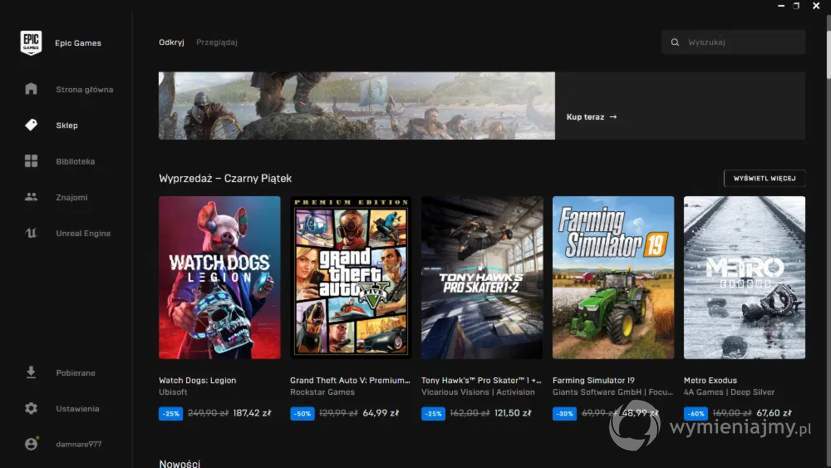831x468 pixels.
Task: Minimize the Epic Games launcher window
Action: (781, 5)
